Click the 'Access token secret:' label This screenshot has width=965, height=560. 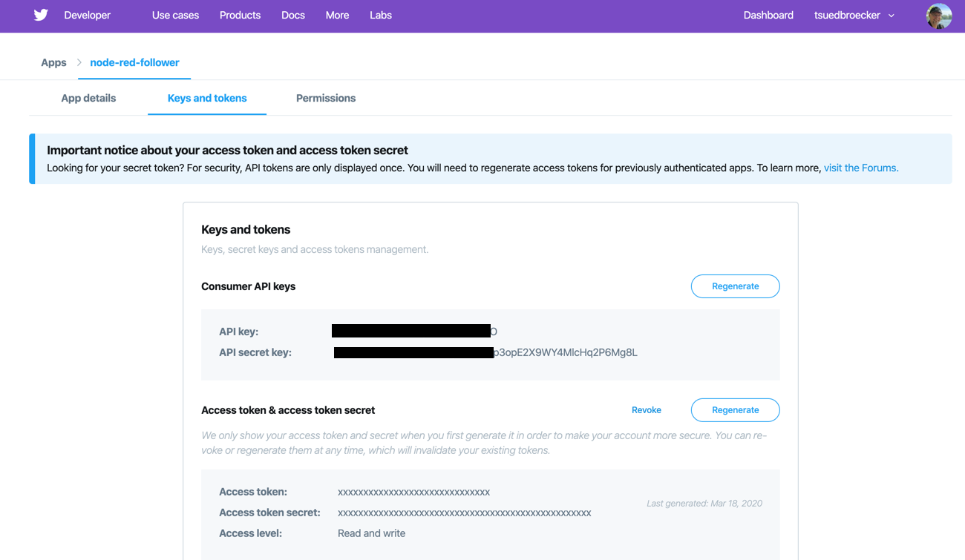pyautogui.click(x=269, y=513)
